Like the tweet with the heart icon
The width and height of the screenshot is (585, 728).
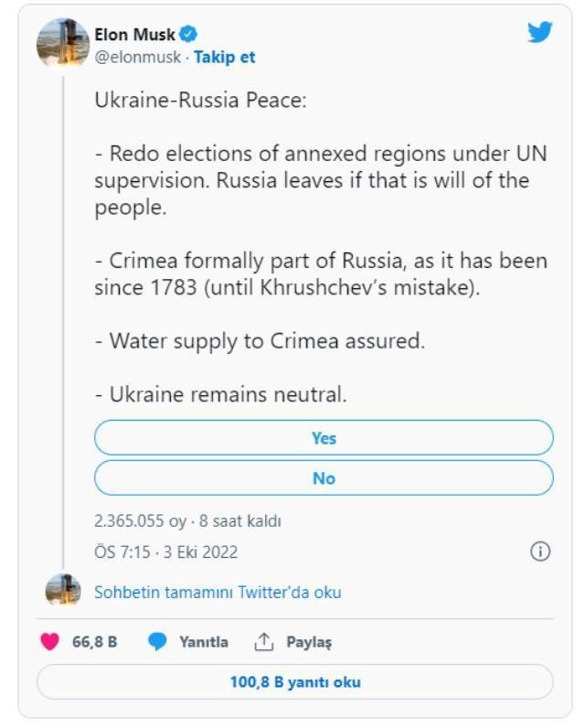[x=49, y=642]
